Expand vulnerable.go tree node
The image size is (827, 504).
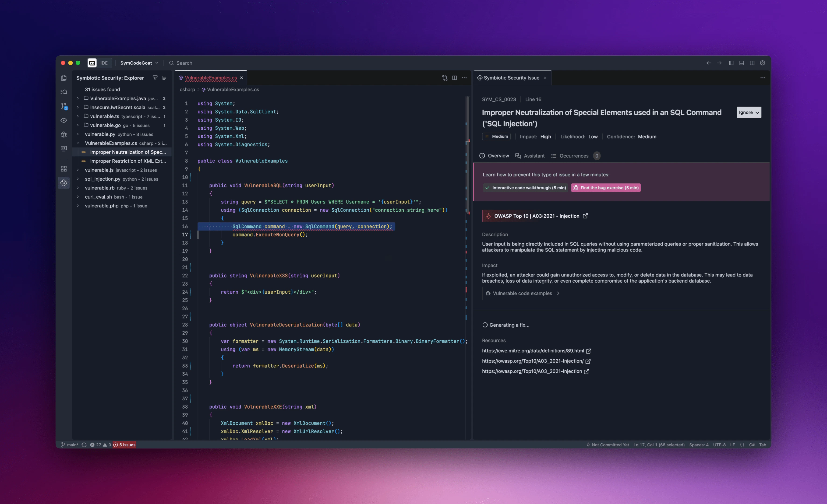[78, 125]
